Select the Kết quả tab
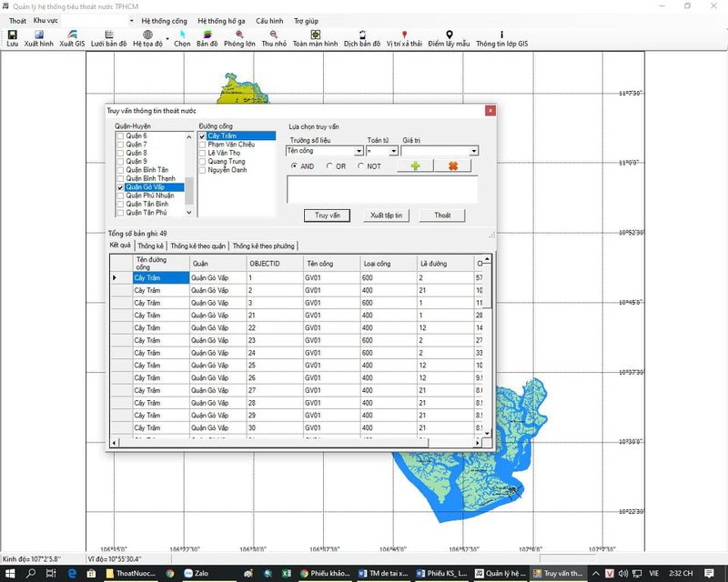 click(120, 245)
